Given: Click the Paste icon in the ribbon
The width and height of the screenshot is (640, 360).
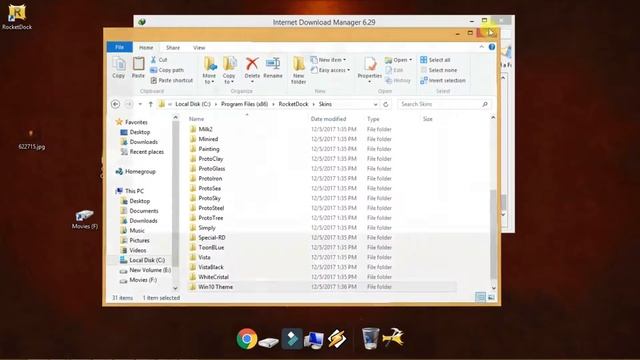Looking at the screenshot, I should (x=138, y=67).
